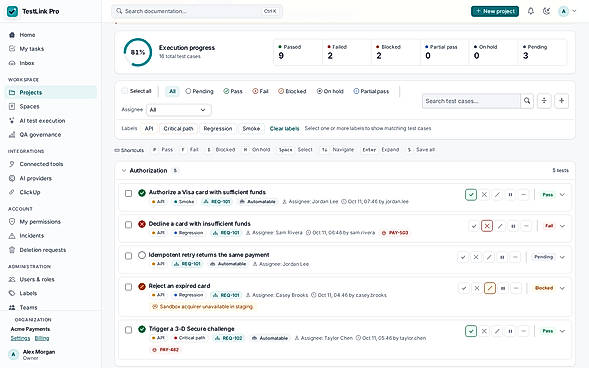Expand the Decline a card test details
Screen dimensions: 589x368
tap(562, 226)
